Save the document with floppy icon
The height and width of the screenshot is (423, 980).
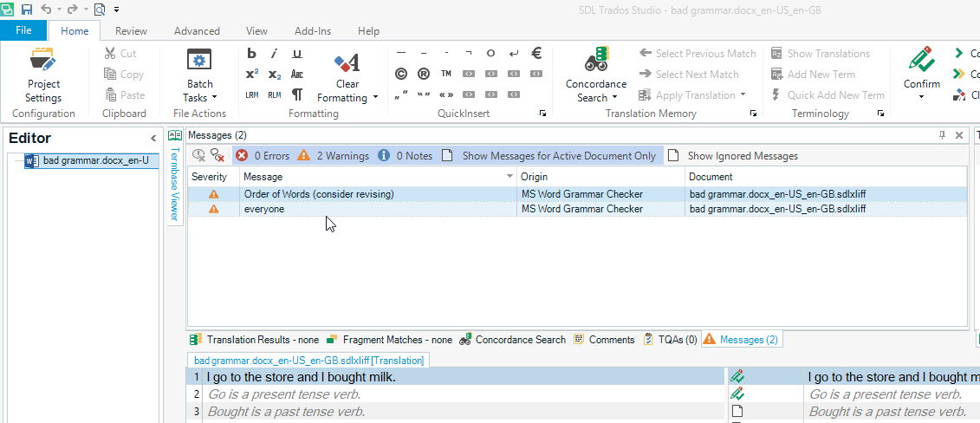coord(26,10)
